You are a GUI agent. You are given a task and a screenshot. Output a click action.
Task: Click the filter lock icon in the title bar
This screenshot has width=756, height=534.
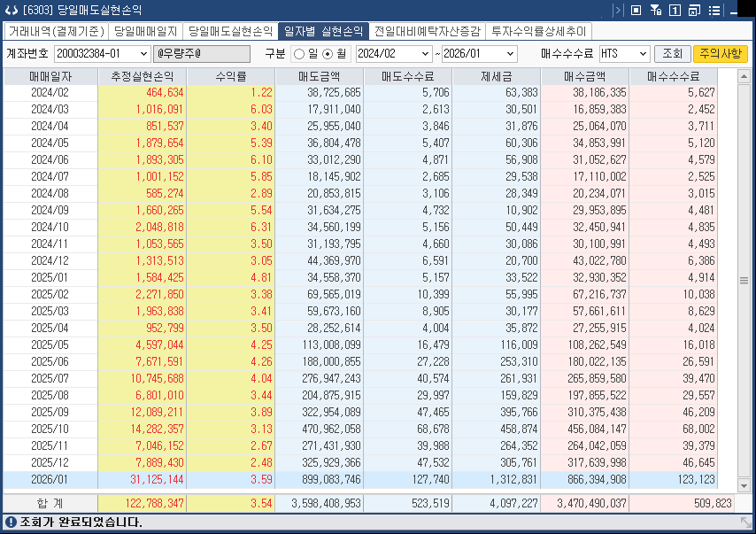pyautogui.click(x=654, y=10)
